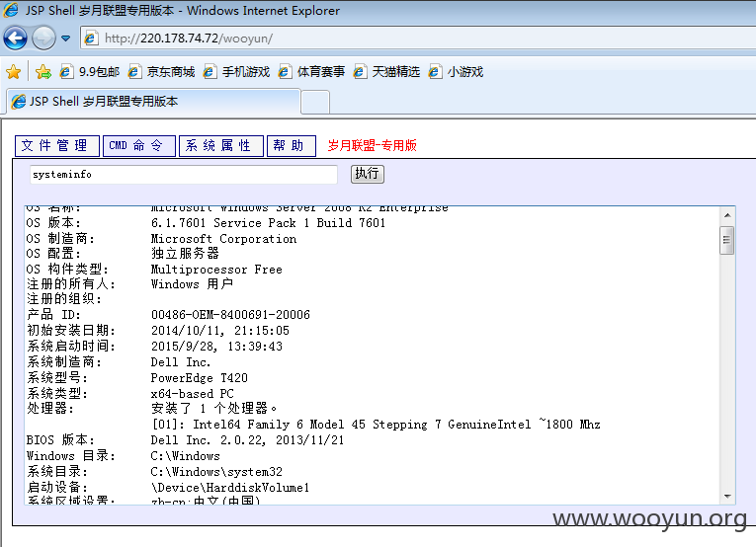Viewport: 756px width, 547px height.
Task: Click the 小游戏 bookmark IE icon
Action: point(436,72)
